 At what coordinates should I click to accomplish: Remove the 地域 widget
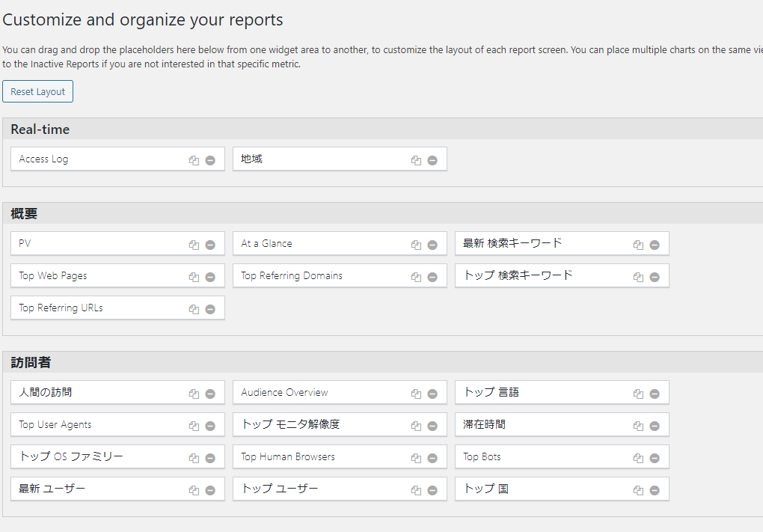click(x=432, y=160)
